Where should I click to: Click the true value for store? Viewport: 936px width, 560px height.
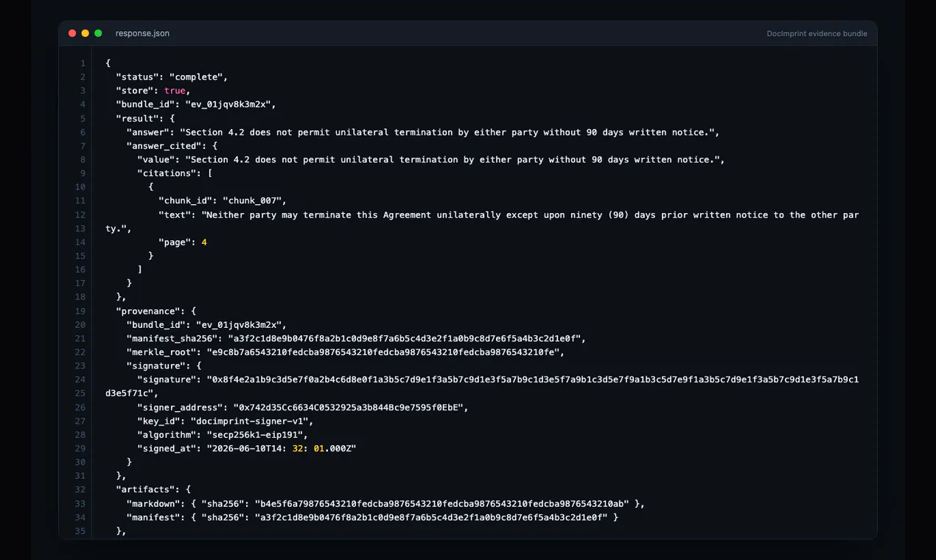pos(175,91)
